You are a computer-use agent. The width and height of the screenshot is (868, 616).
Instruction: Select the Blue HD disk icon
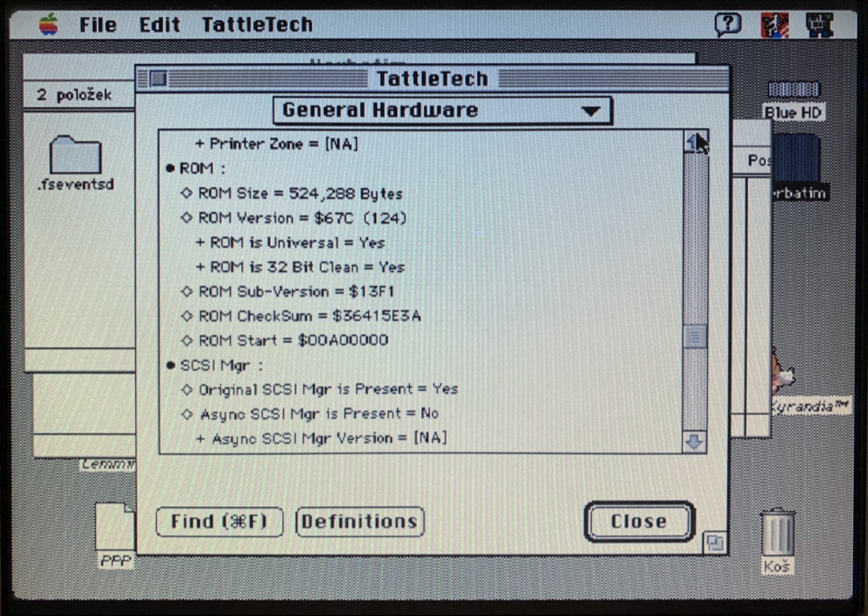[794, 90]
